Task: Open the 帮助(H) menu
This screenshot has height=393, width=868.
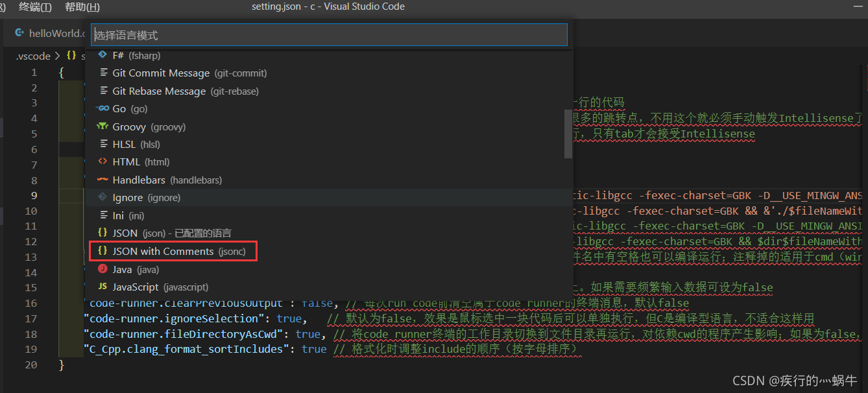Action: pyautogui.click(x=82, y=6)
